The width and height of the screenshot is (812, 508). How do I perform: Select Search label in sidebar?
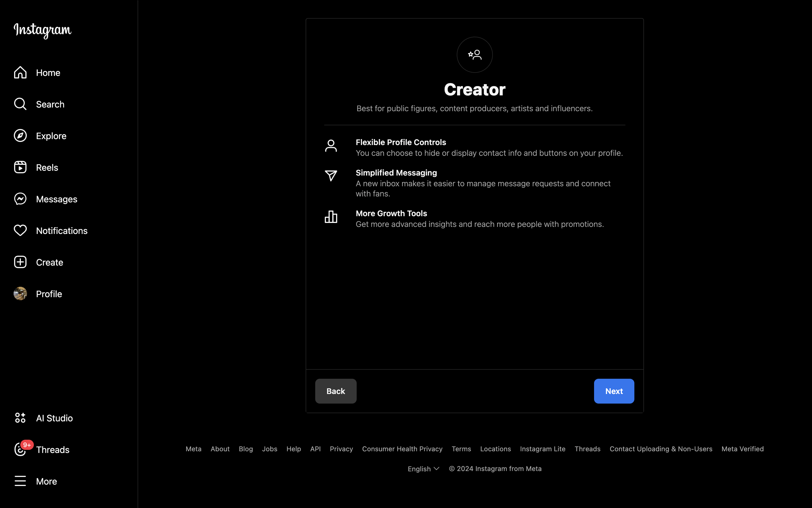[50, 104]
